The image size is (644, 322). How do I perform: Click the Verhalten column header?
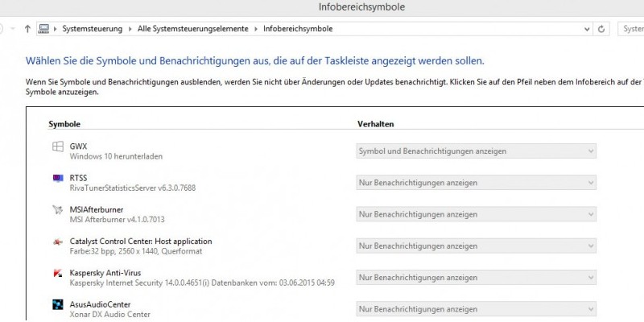pyautogui.click(x=376, y=124)
